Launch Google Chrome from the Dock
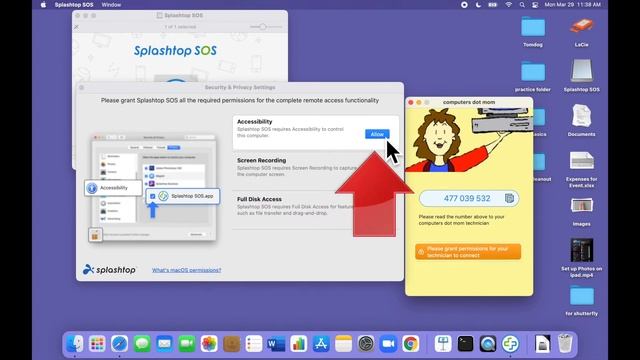Screen dimensions: 640x360 (411, 344)
